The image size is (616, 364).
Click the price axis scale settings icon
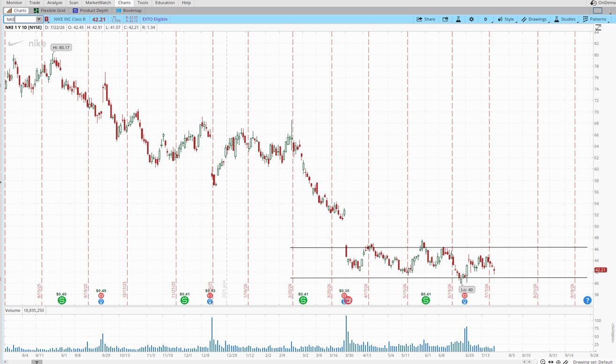tap(598, 28)
